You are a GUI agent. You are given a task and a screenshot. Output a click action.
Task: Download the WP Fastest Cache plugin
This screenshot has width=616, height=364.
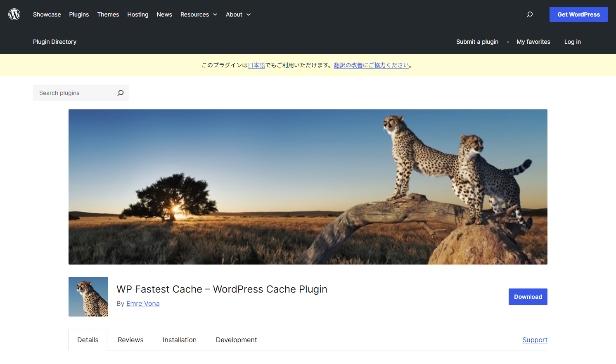pos(528,297)
